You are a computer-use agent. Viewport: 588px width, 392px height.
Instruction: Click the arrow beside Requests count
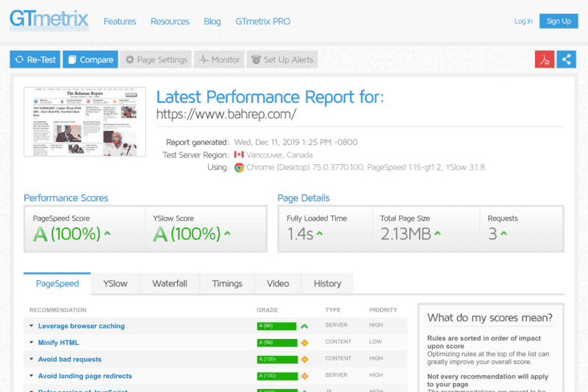[503, 233]
